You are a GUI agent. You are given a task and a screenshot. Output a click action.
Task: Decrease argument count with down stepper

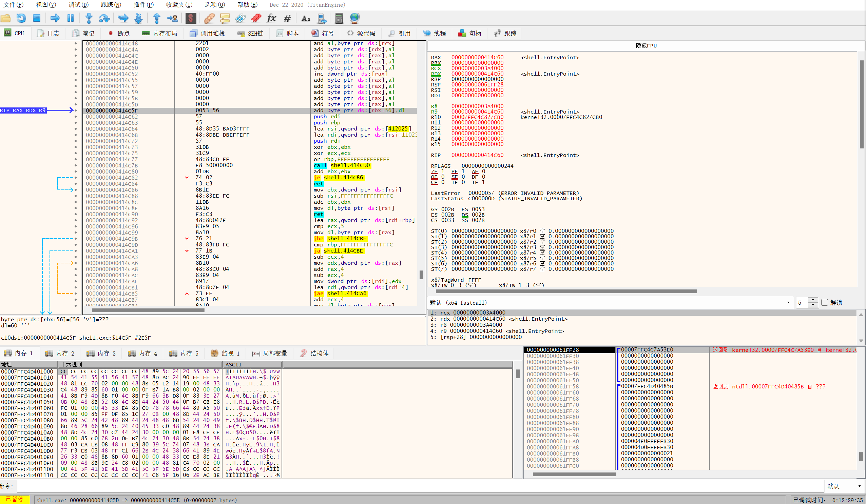coord(813,305)
